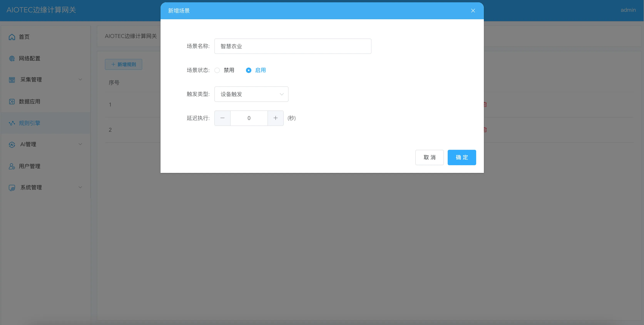This screenshot has height=325, width=644.
Task: Click the 规则引擎 graph icon
Action: (x=12, y=123)
